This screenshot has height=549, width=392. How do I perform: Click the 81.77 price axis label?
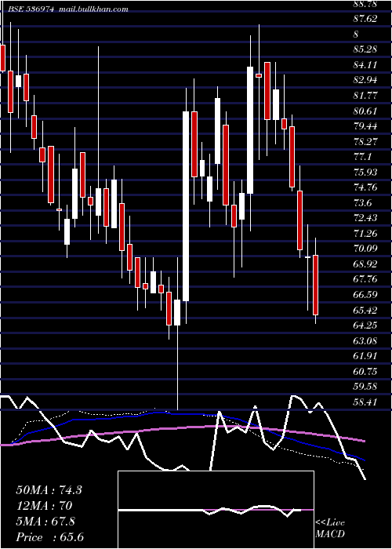click(x=365, y=96)
